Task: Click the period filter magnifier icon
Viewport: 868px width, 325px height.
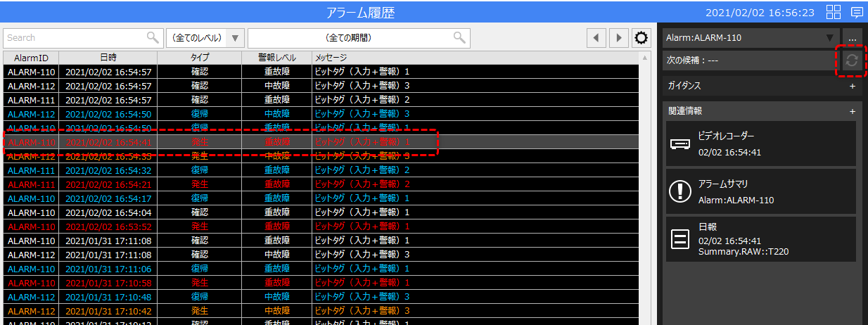Action: pos(459,38)
